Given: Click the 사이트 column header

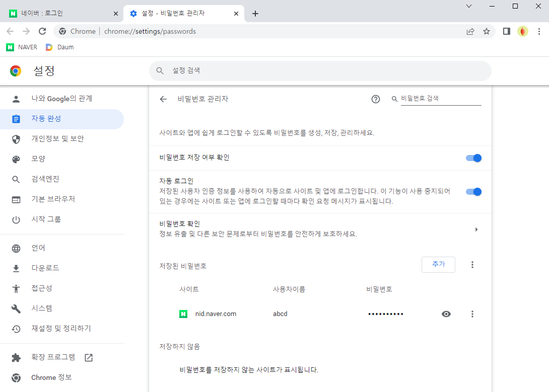Looking at the screenshot, I should 189,289.
